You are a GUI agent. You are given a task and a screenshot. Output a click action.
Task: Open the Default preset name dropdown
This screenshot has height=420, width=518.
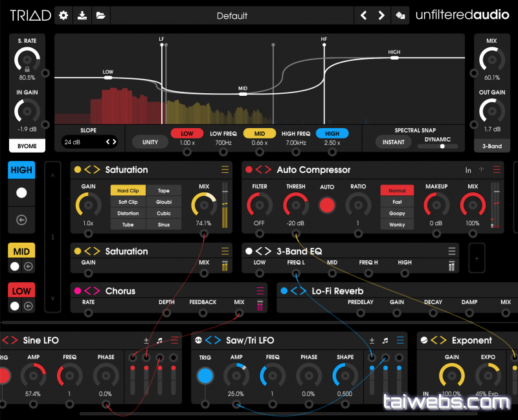tap(232, 16)
